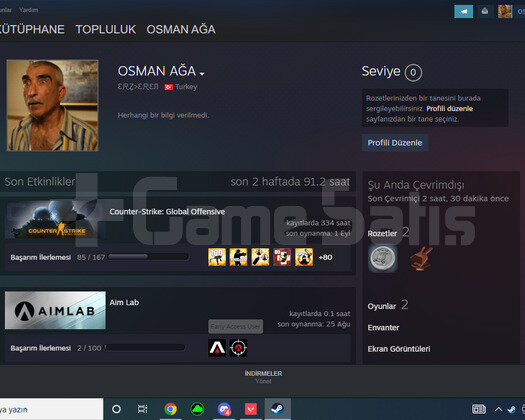Click the Profili Düzenle button
Viewport: 525px width, 420px height.
[395, 143]
